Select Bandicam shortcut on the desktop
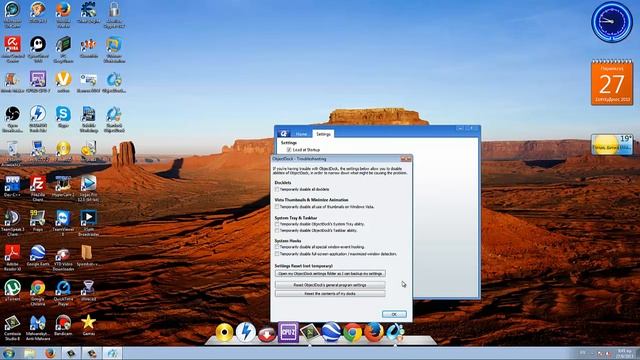Image resolution: width=640 pixels, height=360 pixels. pos(63,325)
